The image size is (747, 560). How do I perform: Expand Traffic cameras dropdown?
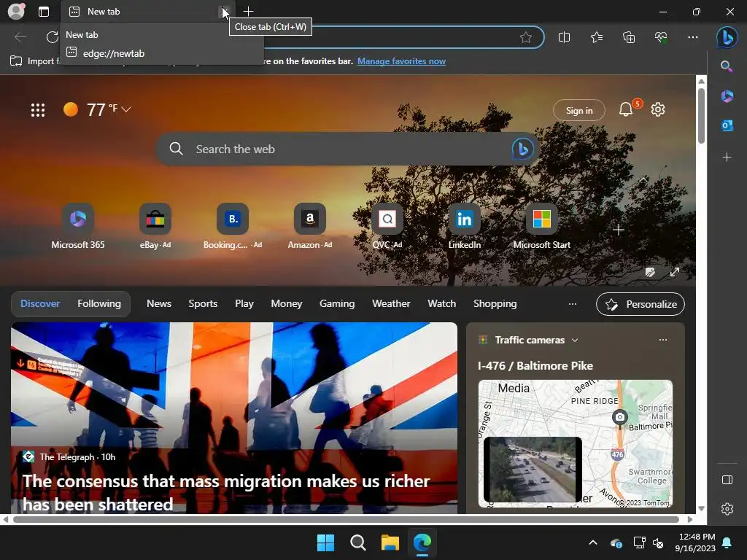575,340
